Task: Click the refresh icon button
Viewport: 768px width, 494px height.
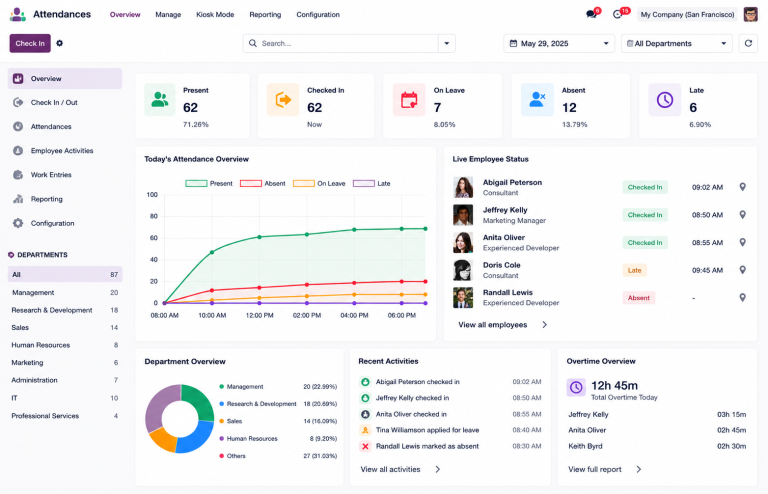Action: click(x=748, y=43)
